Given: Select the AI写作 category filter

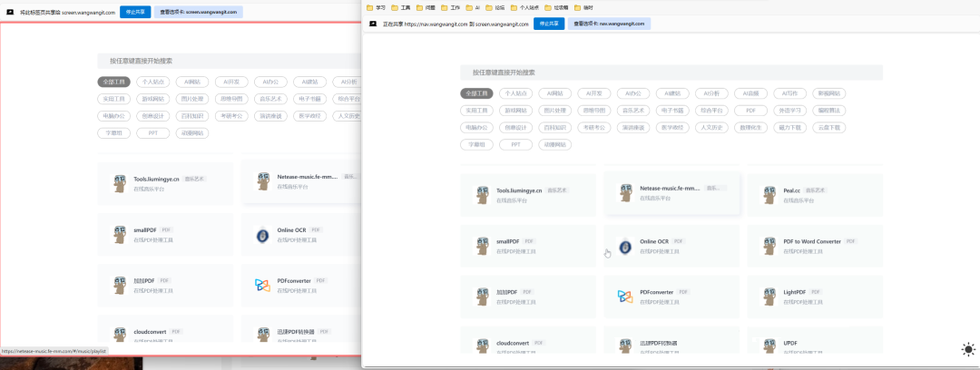Looking at the screenshot, I should pos(790,92).
